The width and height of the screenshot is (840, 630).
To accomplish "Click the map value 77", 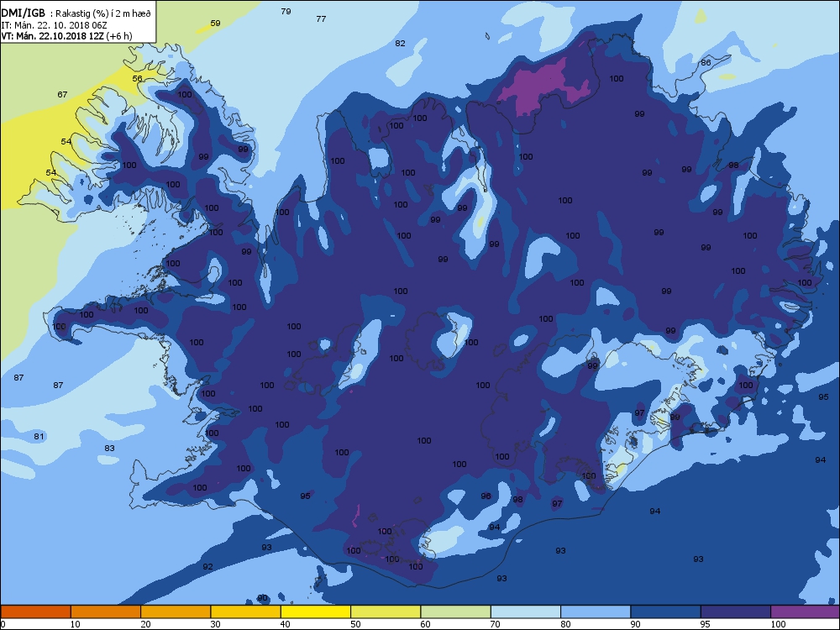I will pyautogui.click(x=321, y=18).
